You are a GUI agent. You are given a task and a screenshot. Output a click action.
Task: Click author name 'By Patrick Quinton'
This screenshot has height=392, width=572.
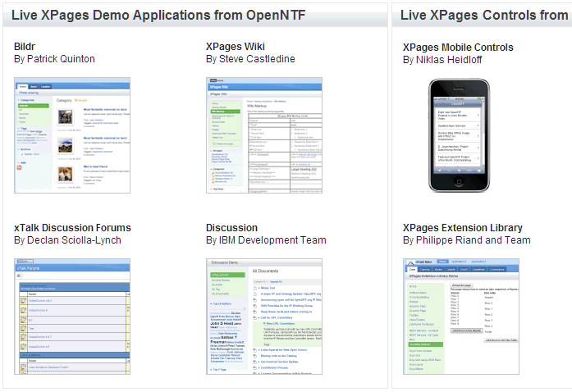coord(54,59)
